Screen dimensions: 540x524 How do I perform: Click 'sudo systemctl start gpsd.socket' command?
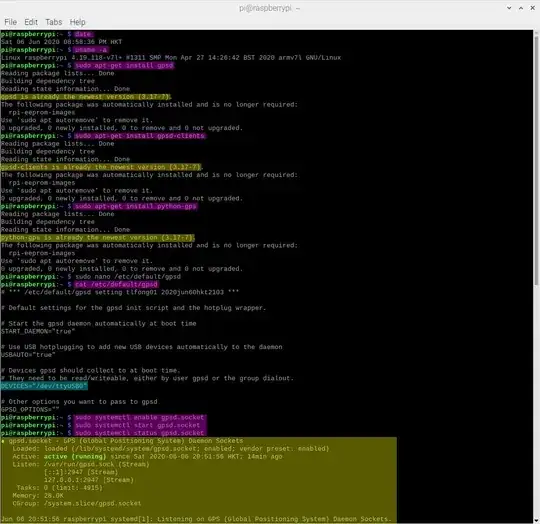(x=138, y=426)
